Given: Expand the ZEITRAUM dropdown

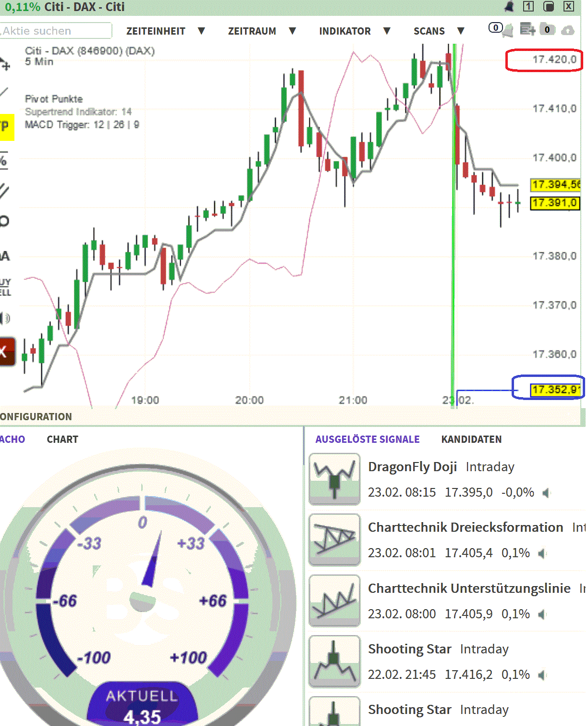Looking at the screenshot, I should pos(252,31).
